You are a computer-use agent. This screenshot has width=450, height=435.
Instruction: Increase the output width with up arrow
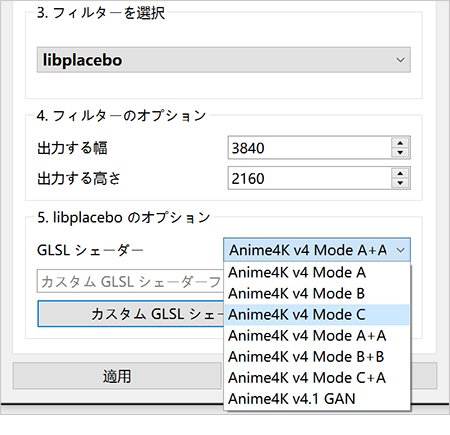tap(400, 143)
